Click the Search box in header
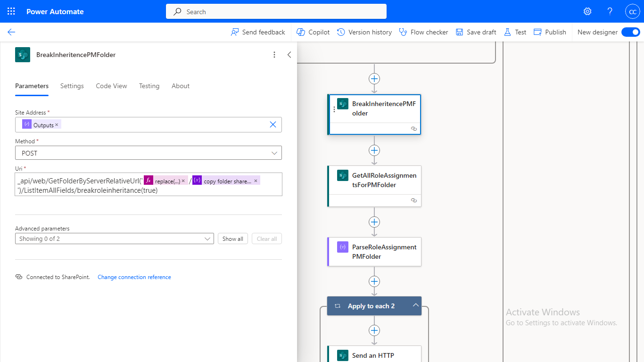This screenshot has height=362, width=644. pyautogui.click(x=276, y=11)
